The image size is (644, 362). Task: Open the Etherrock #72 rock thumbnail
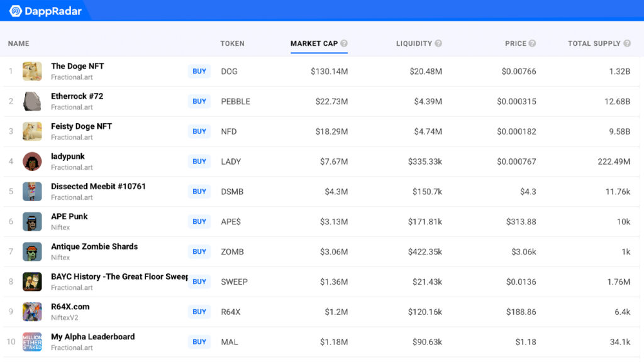click(x=32, y=101)
